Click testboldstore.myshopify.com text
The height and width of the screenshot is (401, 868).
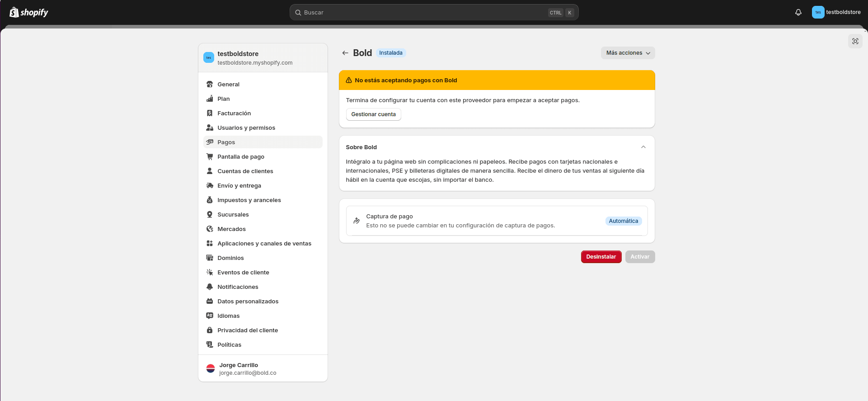coord(255,63)
